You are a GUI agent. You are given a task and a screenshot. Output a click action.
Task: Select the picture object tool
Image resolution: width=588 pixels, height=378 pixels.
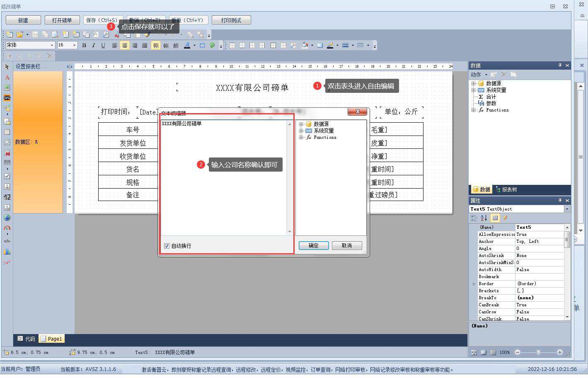click(7, 87)
